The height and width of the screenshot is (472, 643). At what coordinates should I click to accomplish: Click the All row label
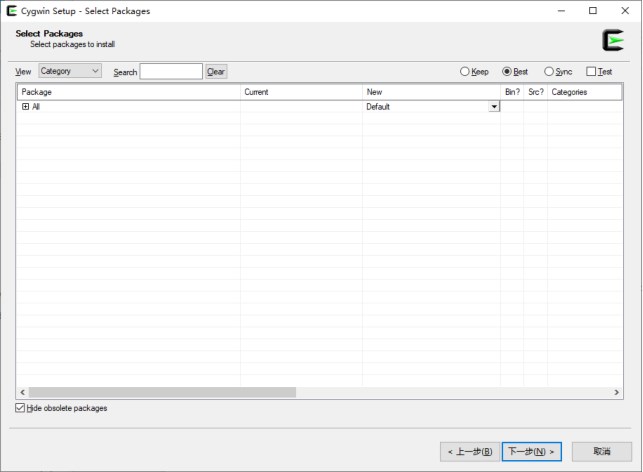coord(36,107)
